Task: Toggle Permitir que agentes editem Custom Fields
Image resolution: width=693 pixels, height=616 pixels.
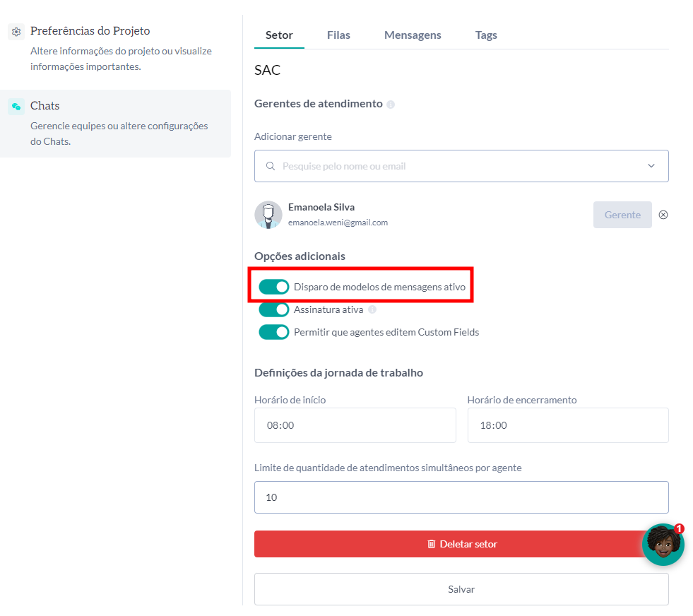Action: pyautogui.click(x=273, y=331)
